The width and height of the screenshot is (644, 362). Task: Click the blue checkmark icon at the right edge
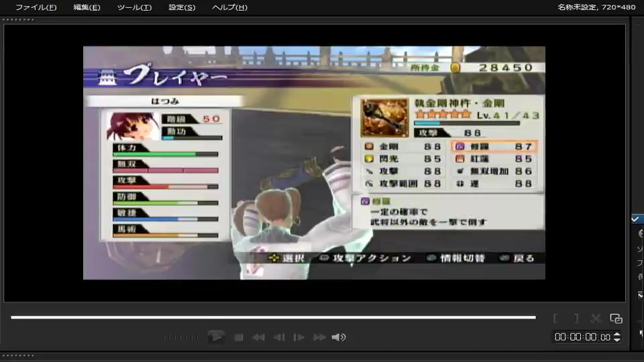pyautogui.click(x=635, y=219)
